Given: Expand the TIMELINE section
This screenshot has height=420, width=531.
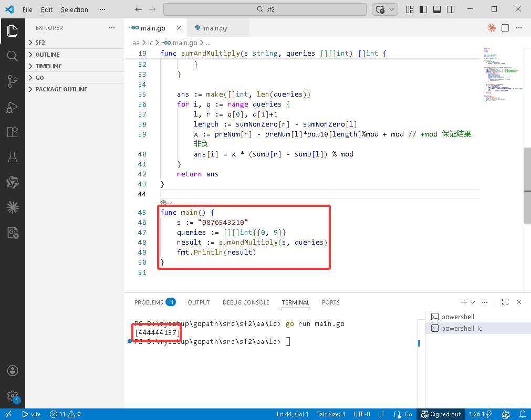Looking at the screenshot, I should coord(75,66).
